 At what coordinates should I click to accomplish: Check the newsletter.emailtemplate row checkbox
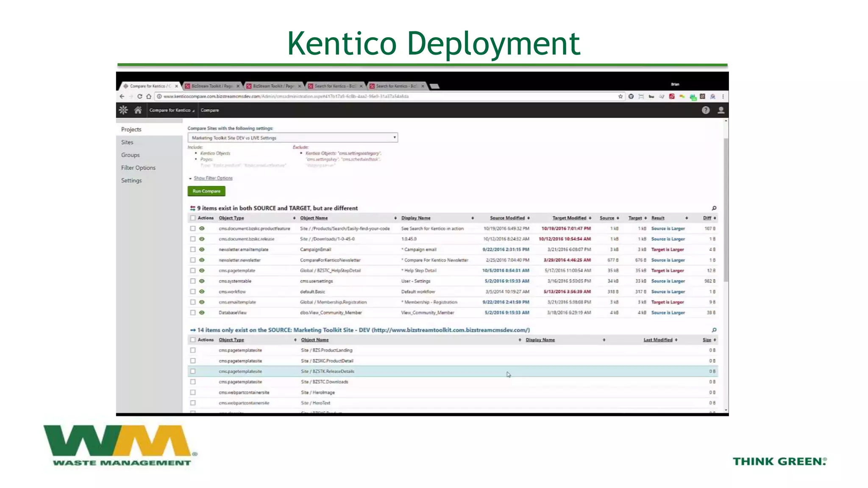coord(193,250)
